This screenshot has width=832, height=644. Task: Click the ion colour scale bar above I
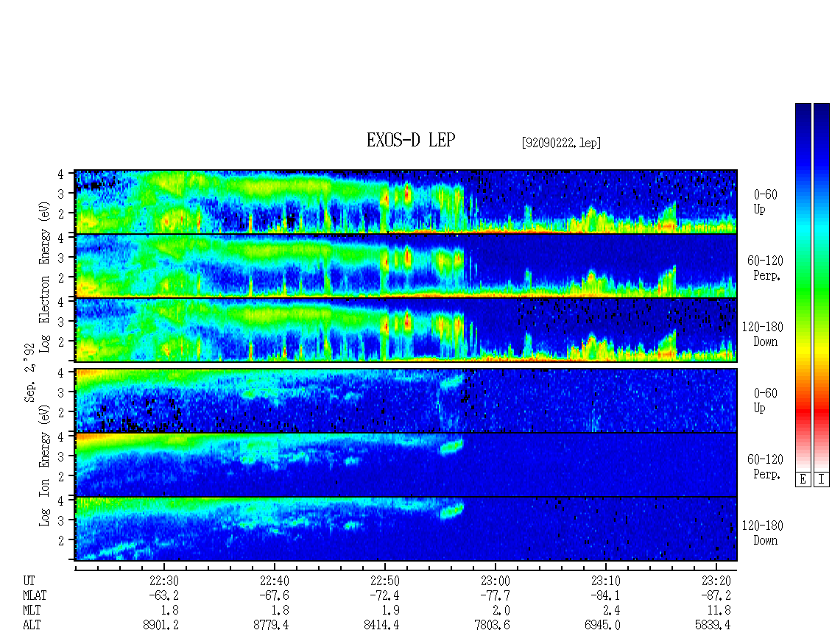(822, 287)
